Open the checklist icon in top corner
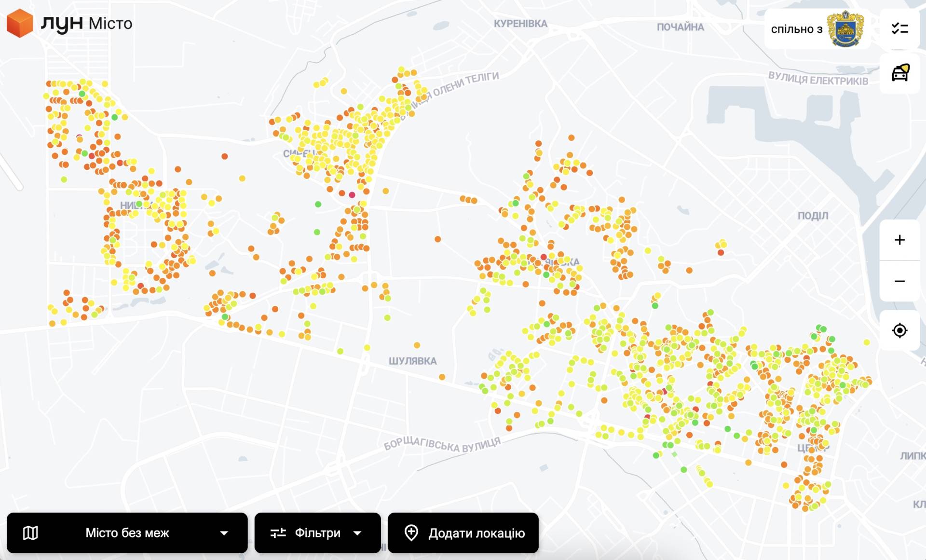Image resolution: width=926 pixels, height=560 pixels. tap(899, 29)
